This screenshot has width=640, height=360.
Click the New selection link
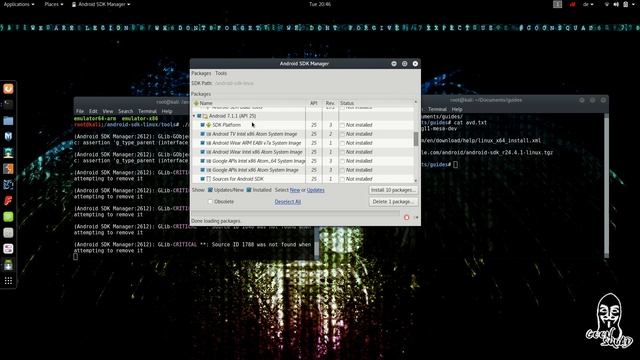click(295, 190)
